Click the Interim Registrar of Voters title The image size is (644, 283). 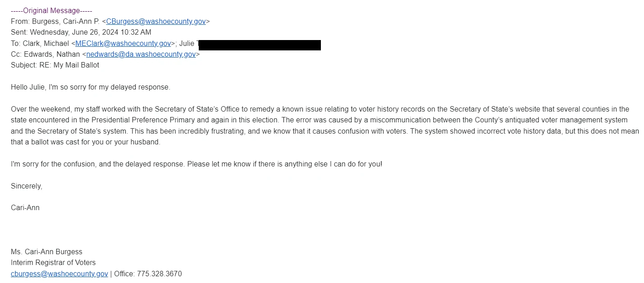coord(53,262)
